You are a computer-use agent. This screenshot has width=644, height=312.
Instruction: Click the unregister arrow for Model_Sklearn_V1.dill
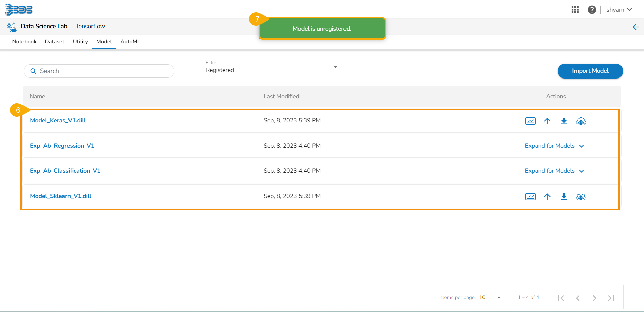[x=547, y=197]
